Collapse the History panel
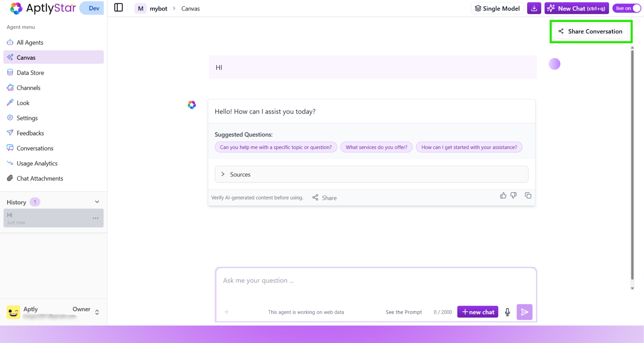 point(97,202)
